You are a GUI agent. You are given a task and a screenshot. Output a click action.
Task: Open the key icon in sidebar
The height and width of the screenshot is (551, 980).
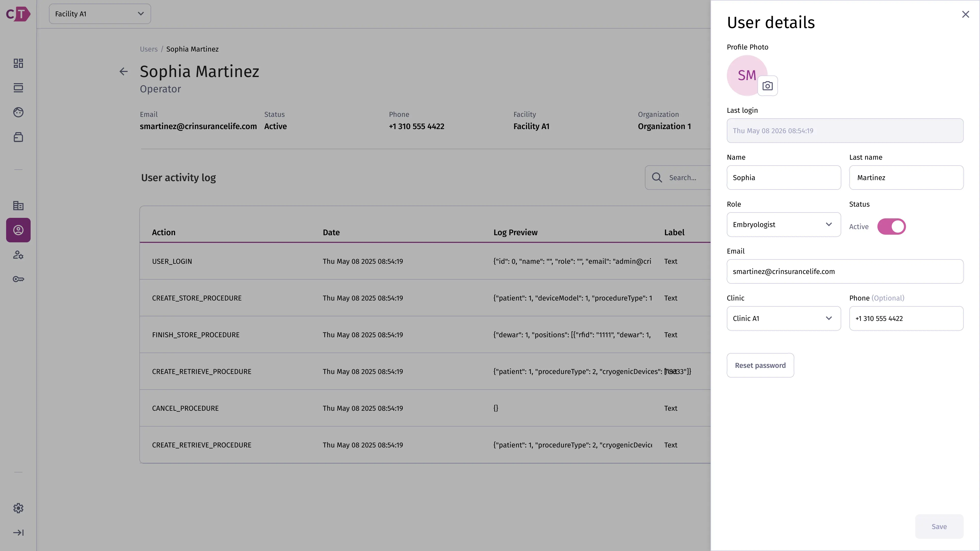pyautogui.click(x=18, y=279)
